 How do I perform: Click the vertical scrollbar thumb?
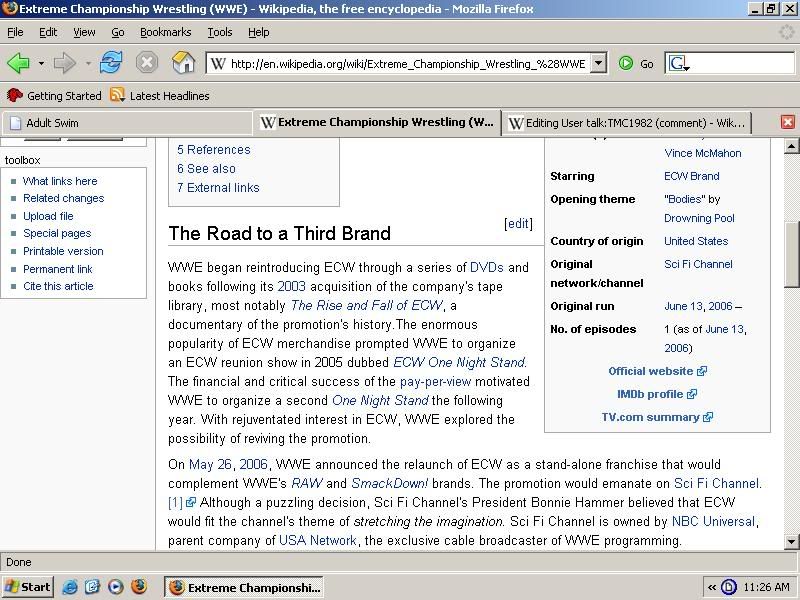(791, 255)
